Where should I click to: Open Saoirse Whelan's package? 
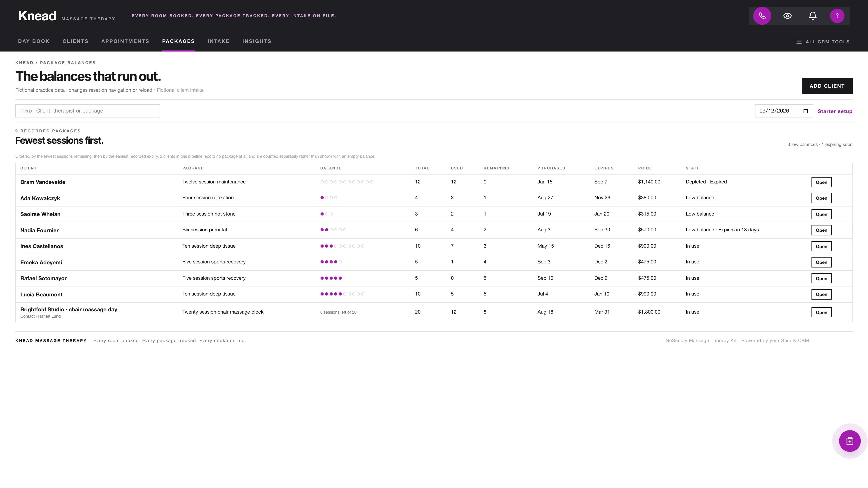[x=821, y=214]
